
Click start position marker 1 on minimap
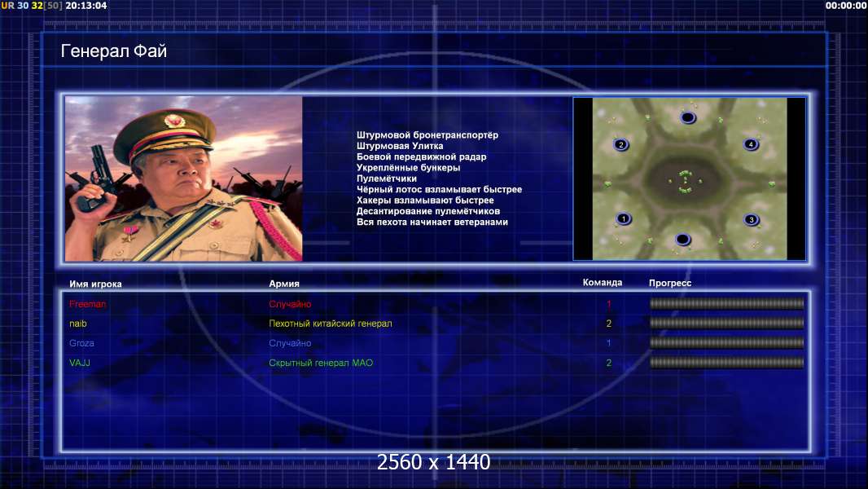tap(624, 218)
